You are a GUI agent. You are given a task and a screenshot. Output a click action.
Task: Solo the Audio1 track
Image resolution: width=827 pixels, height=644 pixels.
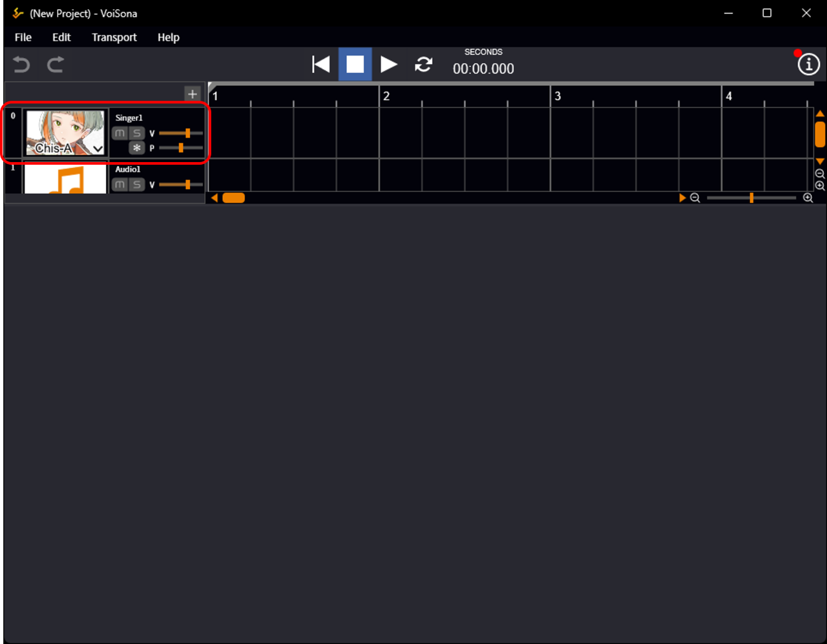coord(136,185)
